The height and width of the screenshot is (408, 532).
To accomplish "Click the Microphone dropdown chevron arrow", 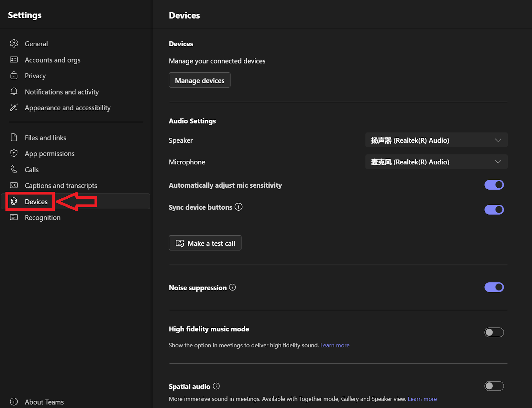I will click(x=498, y=162).
